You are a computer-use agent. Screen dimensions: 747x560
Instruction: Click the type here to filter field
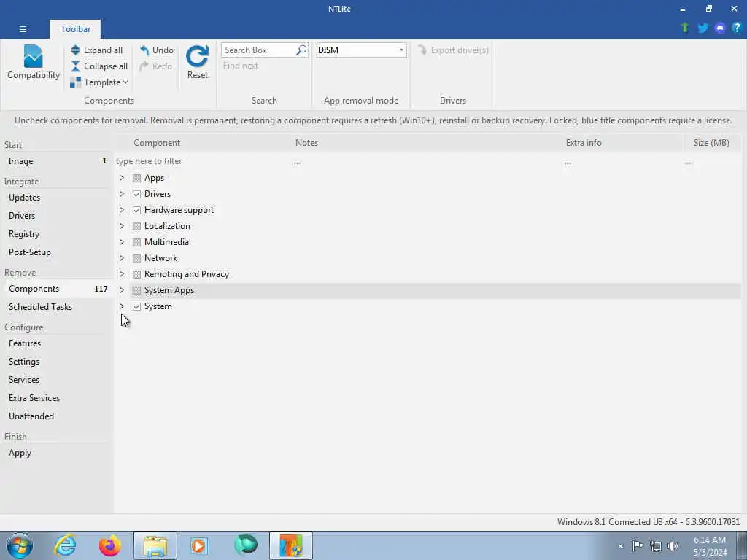pos(203,161)
